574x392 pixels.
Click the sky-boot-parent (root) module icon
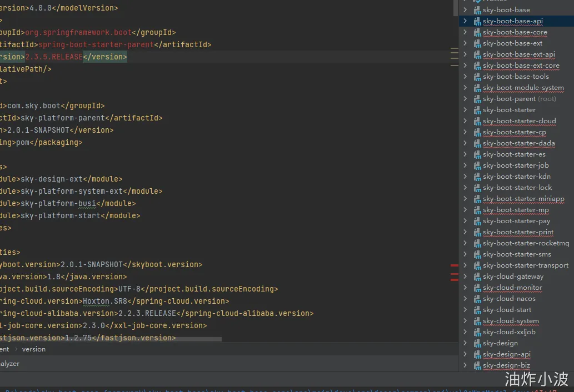[x=477, y=99]
